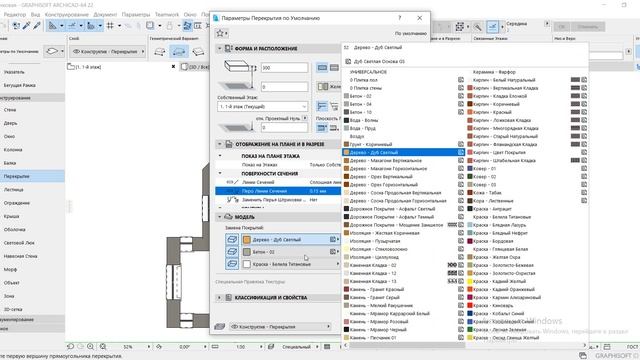Viewport: 640px width, 360px height.
Task: Select the Заменить Перья Штриховки row
Action: 278,200
